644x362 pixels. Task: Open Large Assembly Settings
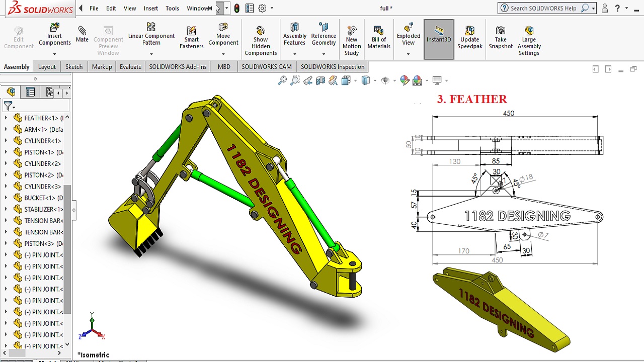coord(529,40)
